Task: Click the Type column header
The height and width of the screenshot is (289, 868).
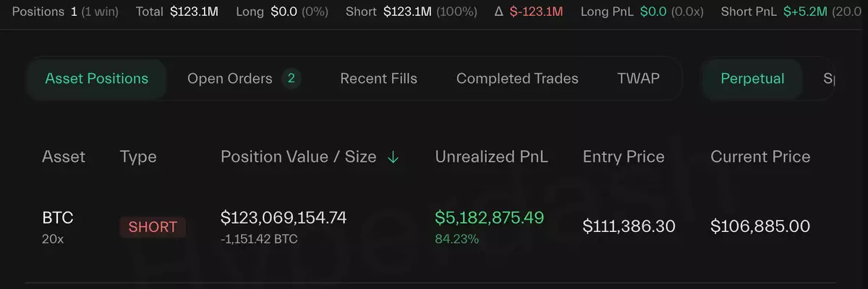Action: (x=138, y=157)
